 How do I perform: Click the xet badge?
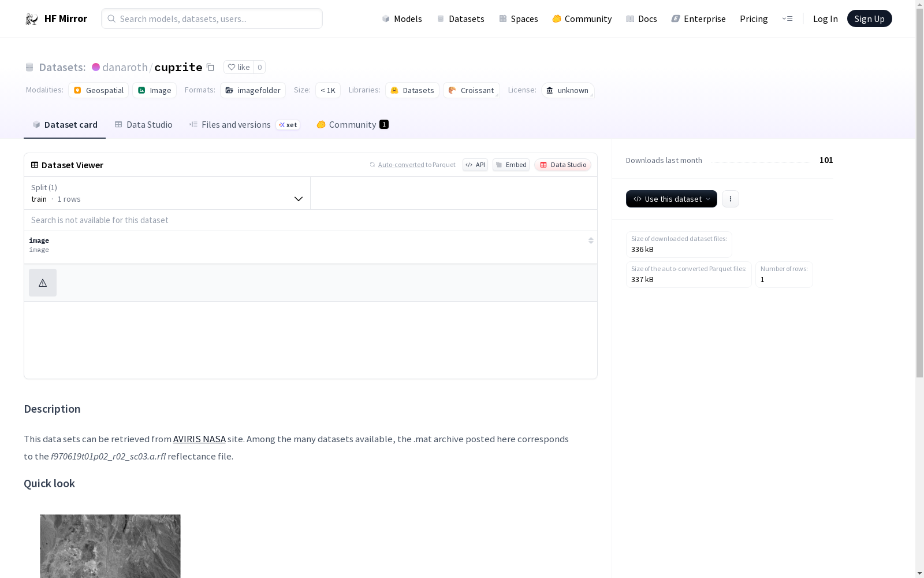pos(288,125)
